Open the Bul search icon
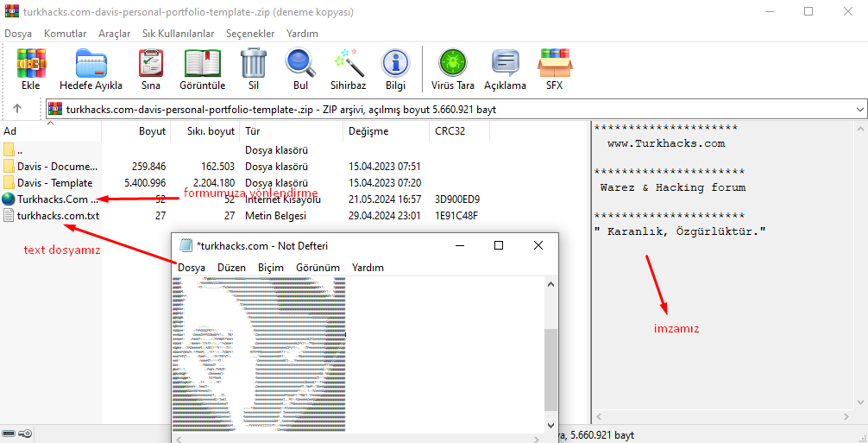 300,62
